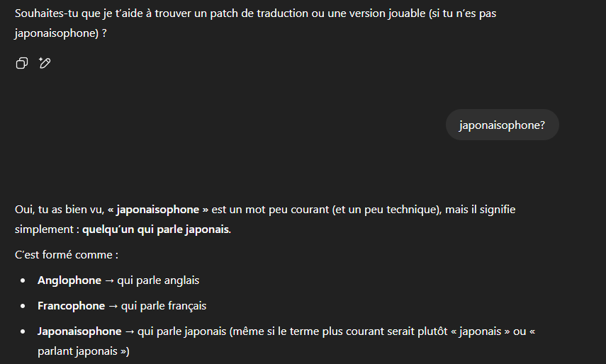Click the bullet point before Japonaisophone
Viewport: 606px width, 364px height.
click(23, 331)
